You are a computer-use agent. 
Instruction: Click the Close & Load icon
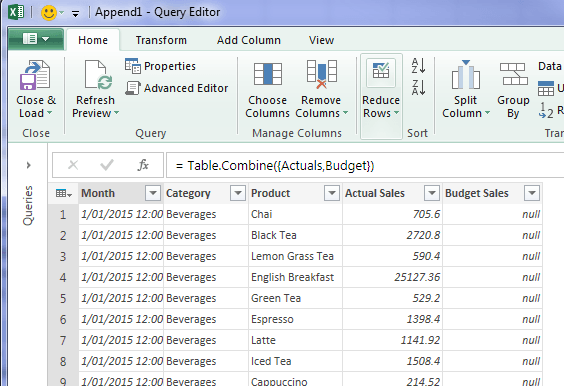(x=35, y=75)
